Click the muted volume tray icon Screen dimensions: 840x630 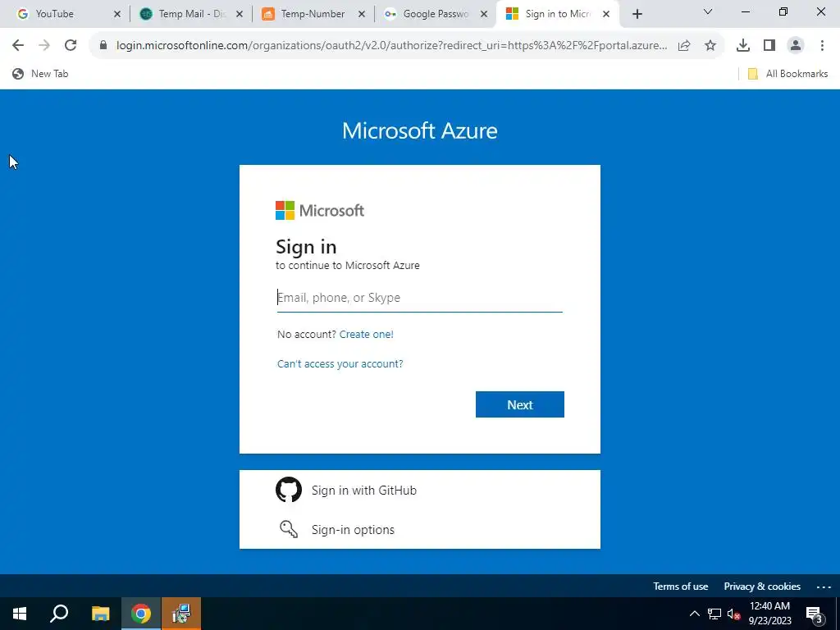click(733, 614)
